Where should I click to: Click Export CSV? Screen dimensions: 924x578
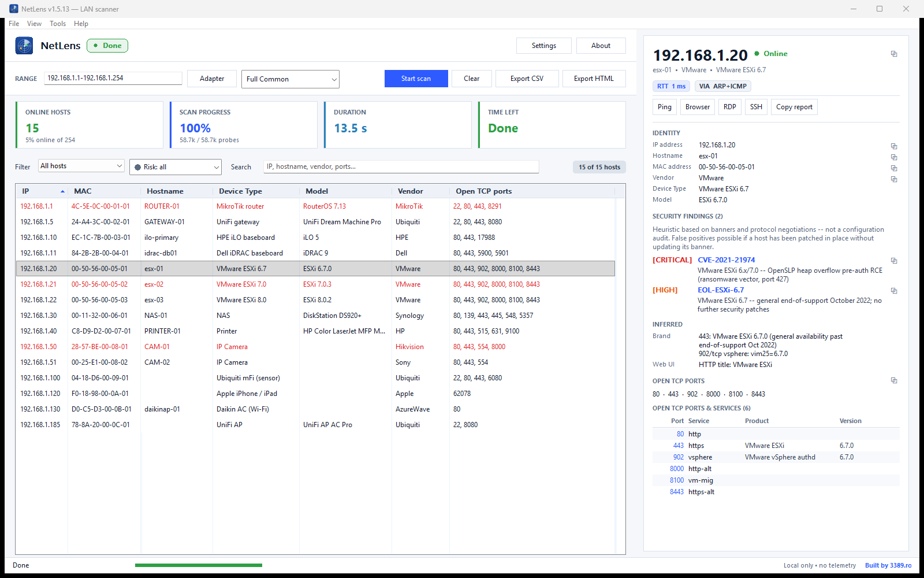coord(527,79)
